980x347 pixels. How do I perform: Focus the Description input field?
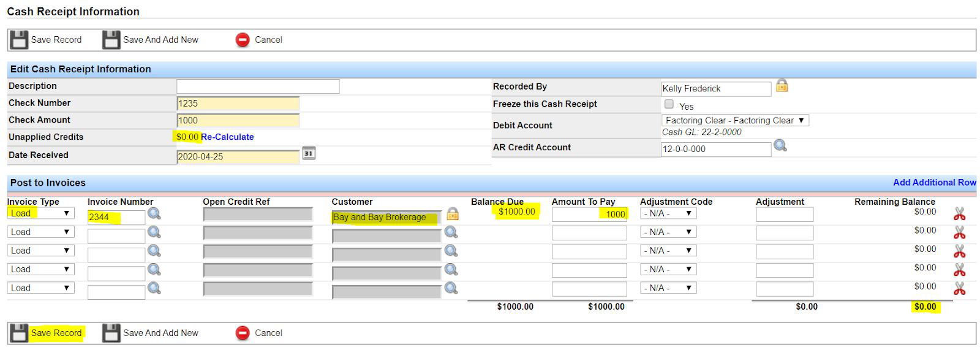click(258, 86)
